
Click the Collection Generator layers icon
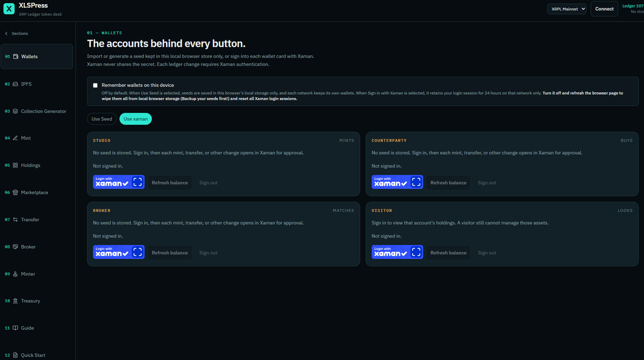(x=15, y=111)
